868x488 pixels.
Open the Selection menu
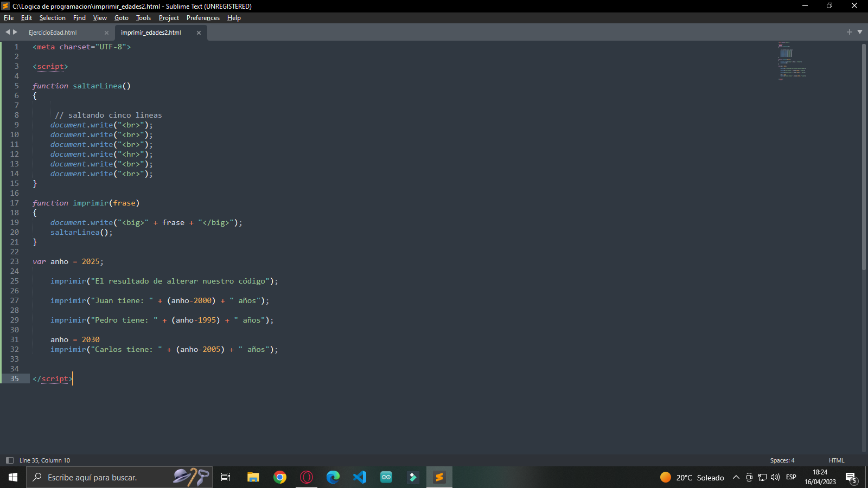(x=52, y=18)
